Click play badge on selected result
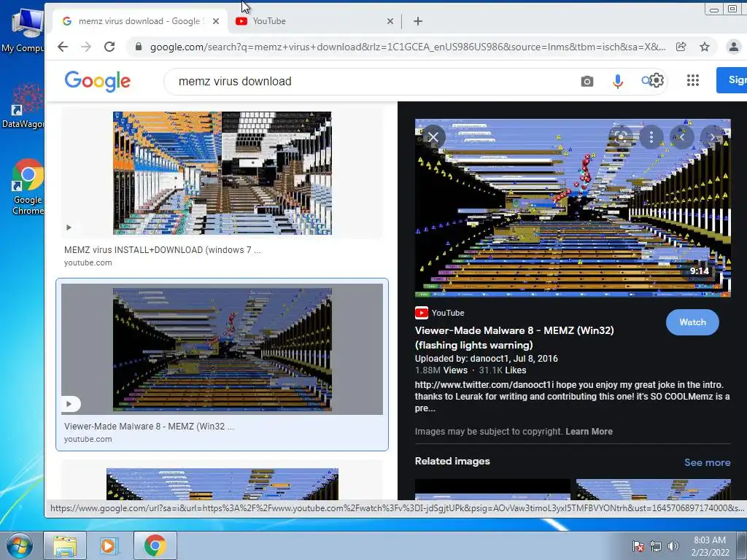Viewport: 747px width, 560px height. pyautogui.click(x=71, y=404)
